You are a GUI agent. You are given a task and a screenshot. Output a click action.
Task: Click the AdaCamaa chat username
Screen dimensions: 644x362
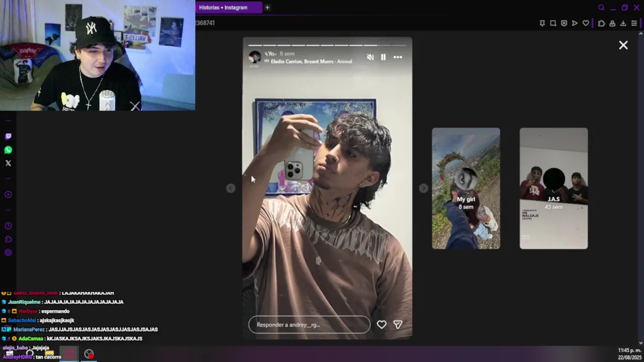coord(31,338)
